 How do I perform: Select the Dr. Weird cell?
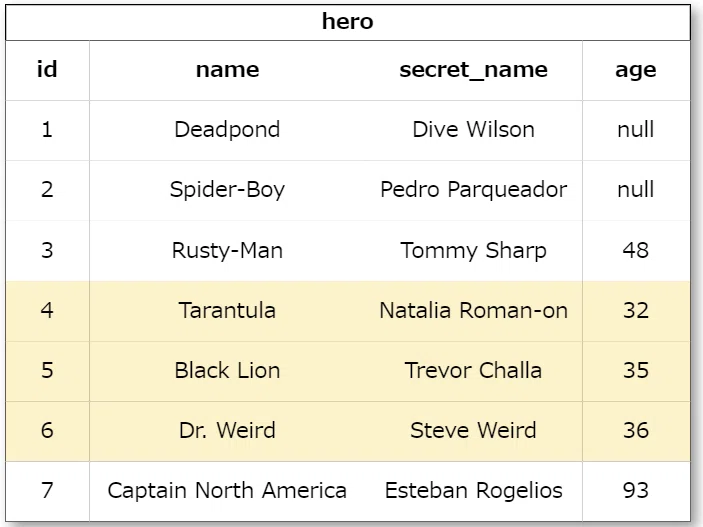(x=227, y=431)
